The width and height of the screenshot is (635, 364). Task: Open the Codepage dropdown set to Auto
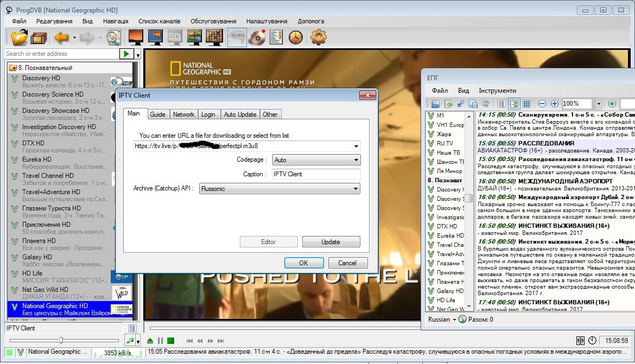tap(316, 160)
